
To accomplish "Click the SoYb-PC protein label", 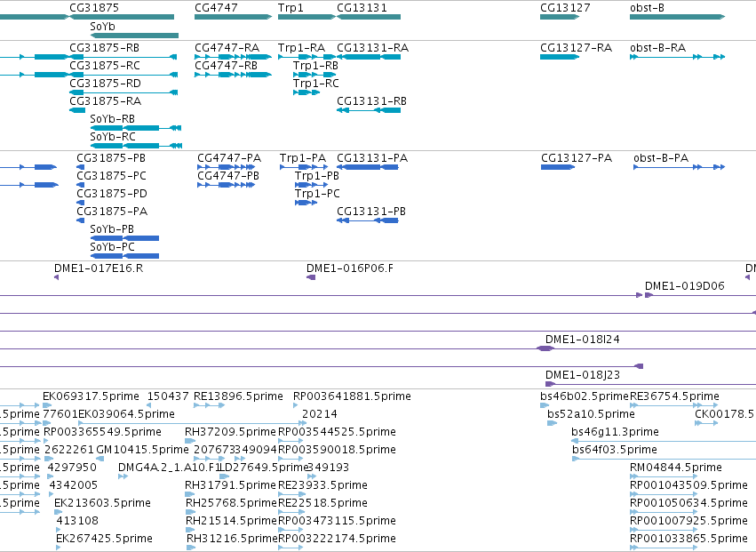I will (x=112, y=247).
